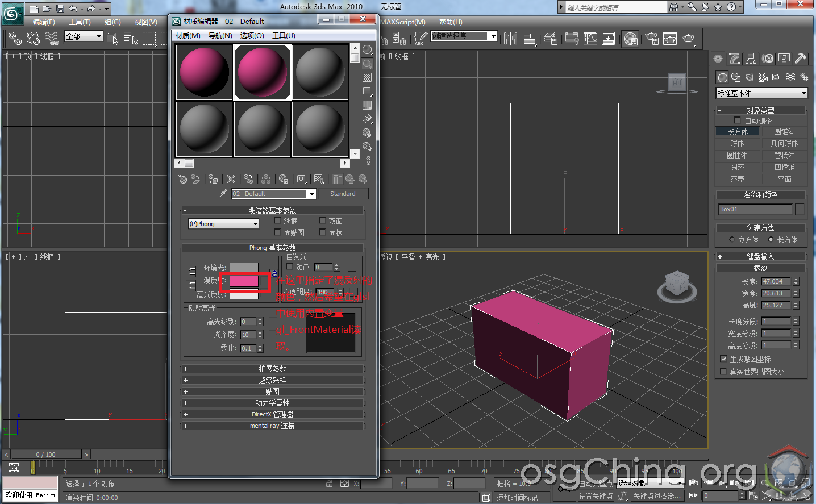The image size is (816, 504).
Task: Click the Backlight icon in Material Editor
Action: point(367,64)
